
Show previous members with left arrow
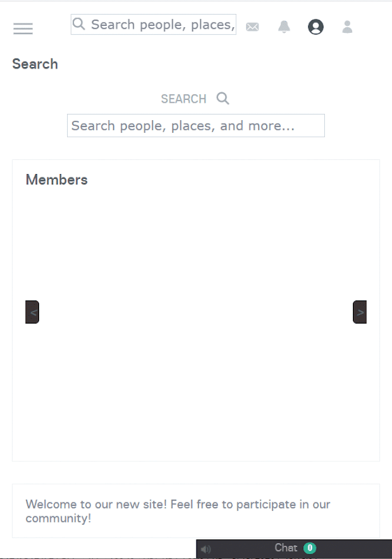click(x=32, y=312)
